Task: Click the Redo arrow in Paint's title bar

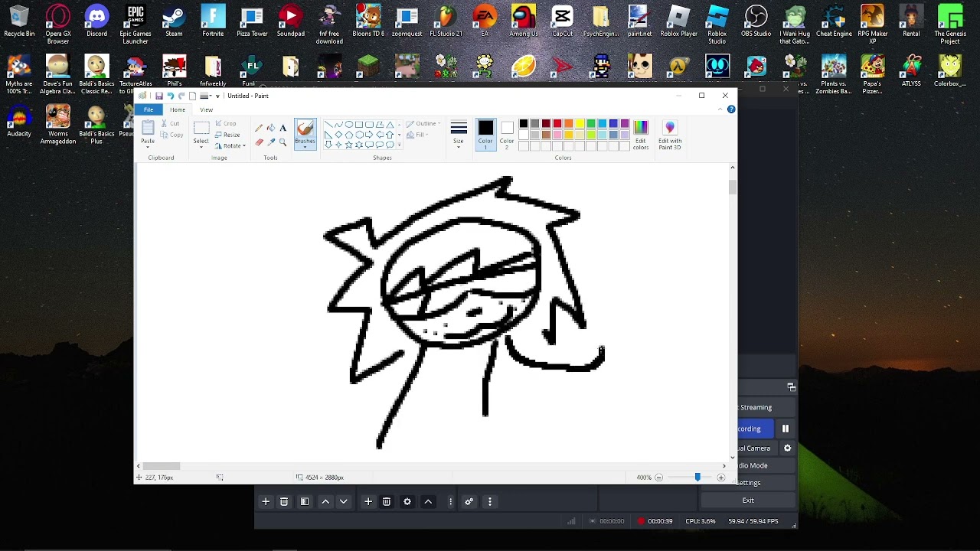Action: pos(181,96)
